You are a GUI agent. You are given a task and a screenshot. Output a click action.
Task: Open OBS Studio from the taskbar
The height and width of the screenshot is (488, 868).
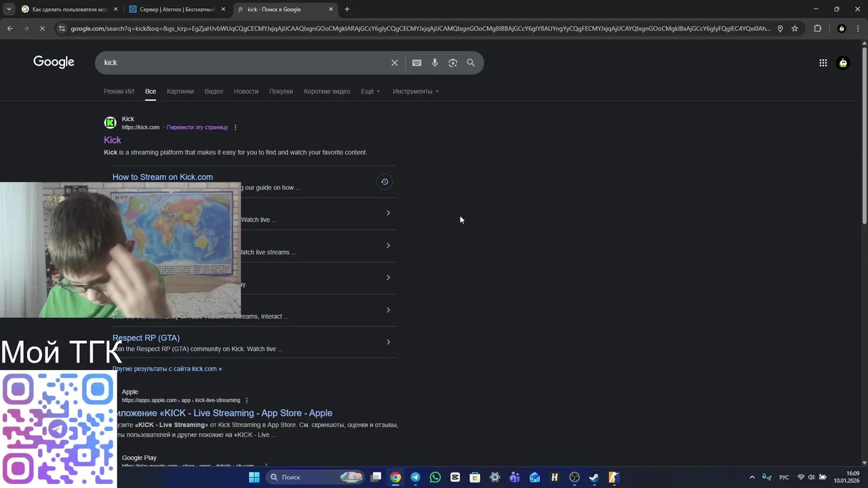pos(574,477)
